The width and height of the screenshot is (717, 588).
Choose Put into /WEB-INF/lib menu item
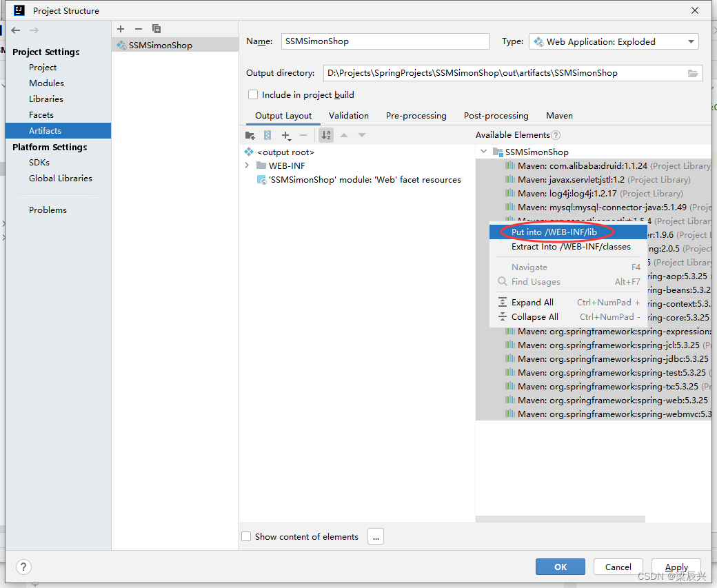pyautogui.click(x=568, y=232)
